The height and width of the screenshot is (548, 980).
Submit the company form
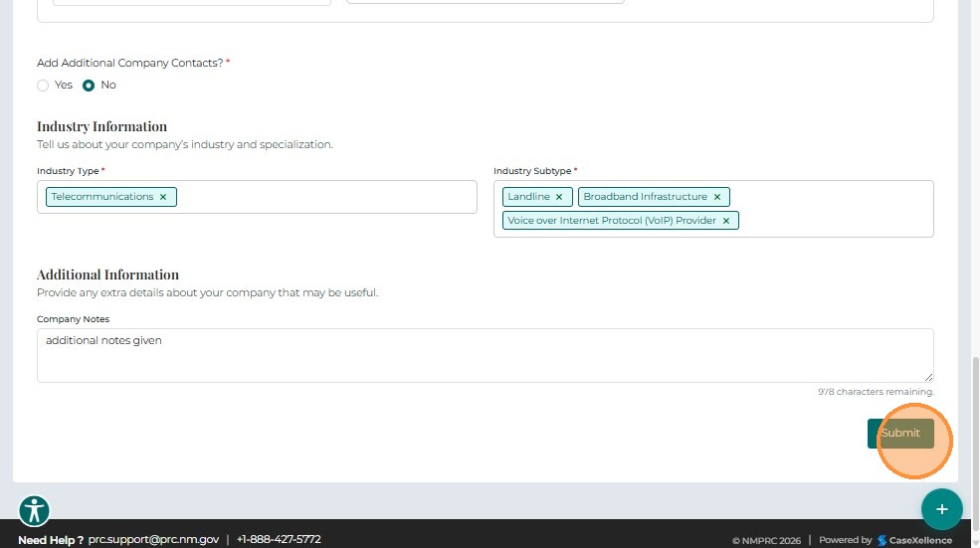coord(900,433)
